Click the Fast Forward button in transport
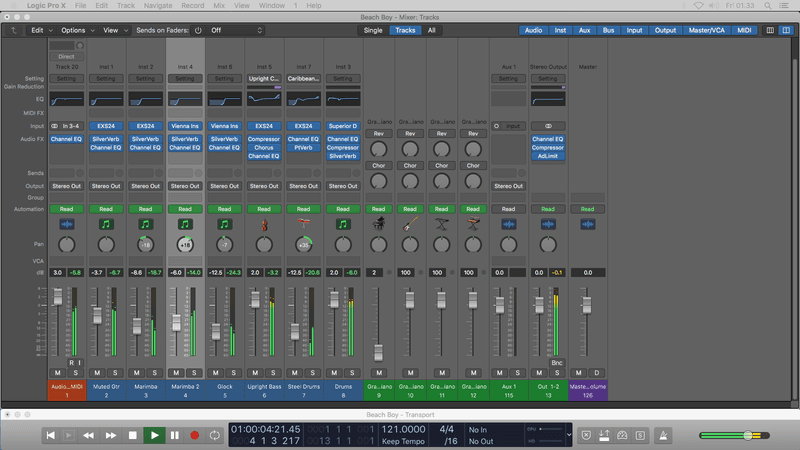This screenshot has width=800, height=450. (111, 435)
